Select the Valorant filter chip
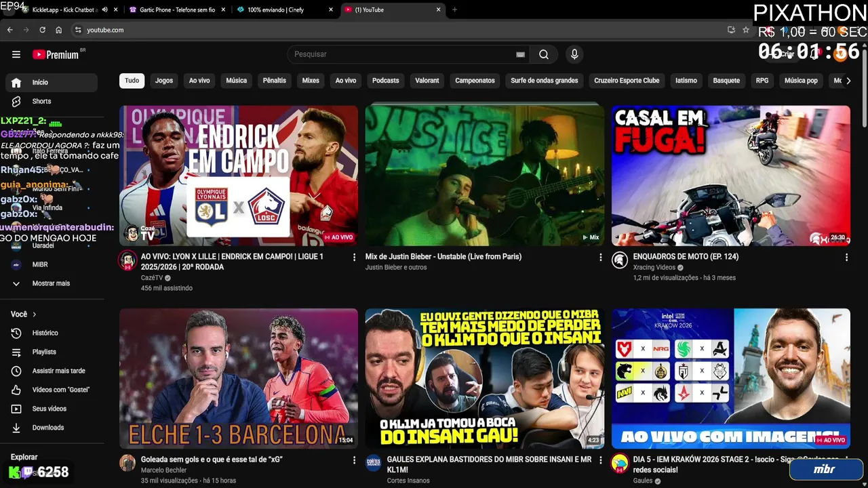Image resolution: width=868 pixels, height=488 pixels. click(427, 81)
